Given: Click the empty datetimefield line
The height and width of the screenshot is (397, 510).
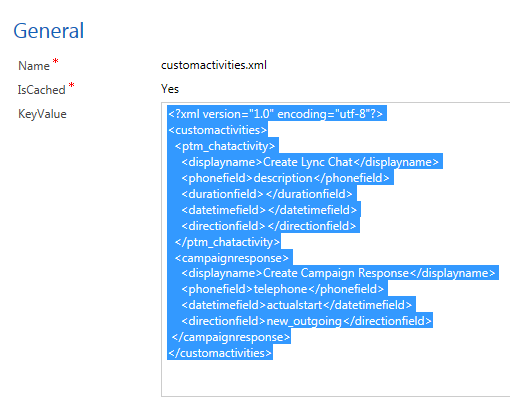Looking at the screenshot, I should (269, 210).
